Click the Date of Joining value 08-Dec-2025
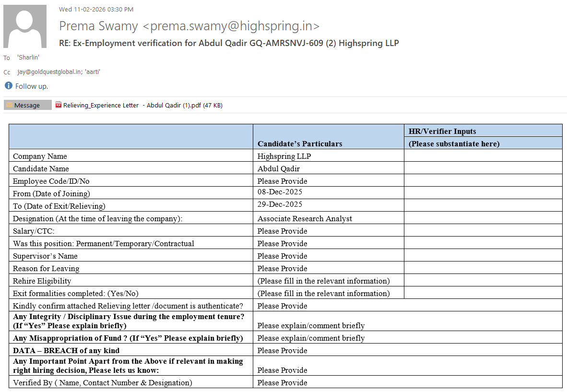The image size is (567, 392). coord(280,192)
